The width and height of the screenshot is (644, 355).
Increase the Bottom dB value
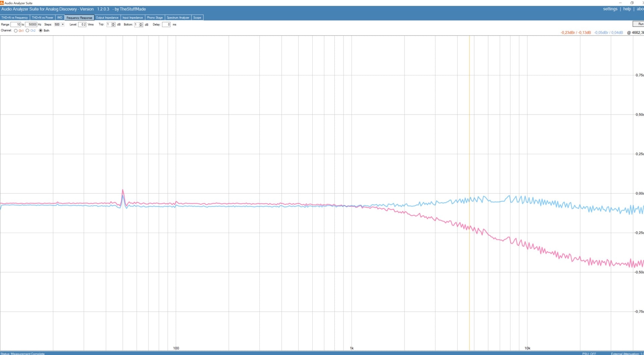click(x=141, y=23)
